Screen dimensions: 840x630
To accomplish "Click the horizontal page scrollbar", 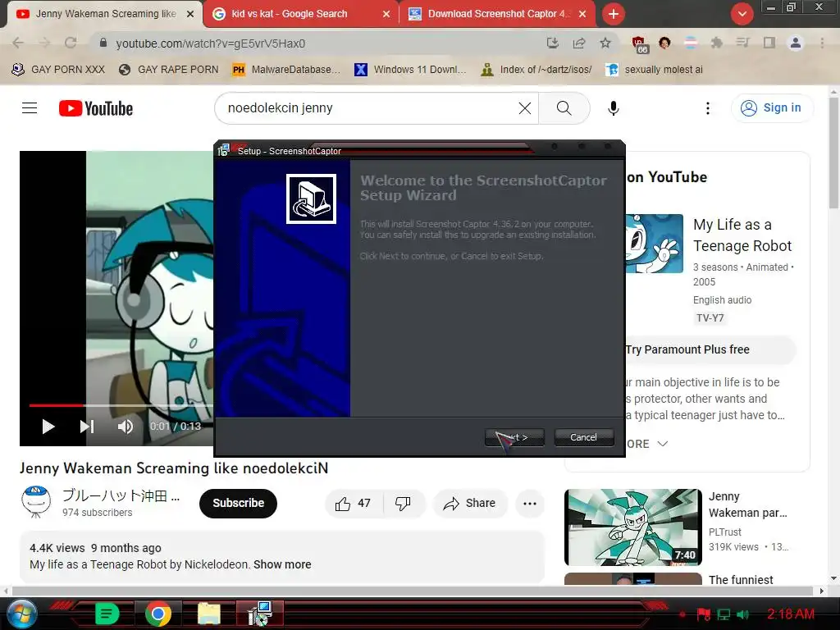I will [412, 591].
